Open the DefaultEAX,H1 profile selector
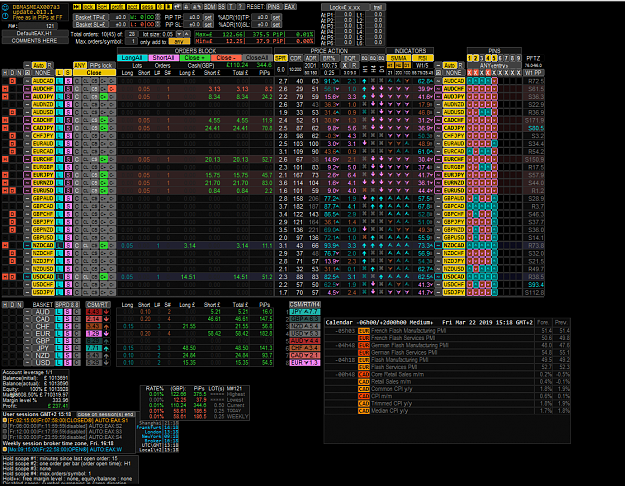The height and width of the screenshot is (486, 625). pos(34,34)
